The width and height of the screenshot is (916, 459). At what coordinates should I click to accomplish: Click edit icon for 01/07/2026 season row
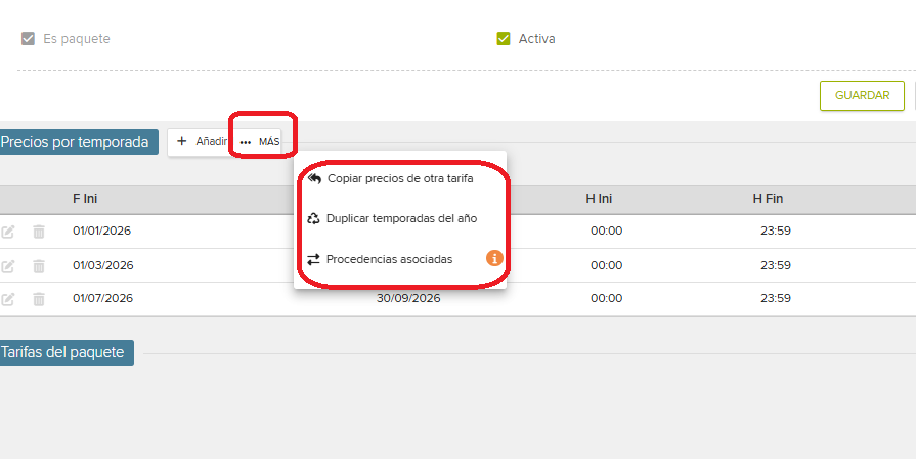(x=8, y=299)
